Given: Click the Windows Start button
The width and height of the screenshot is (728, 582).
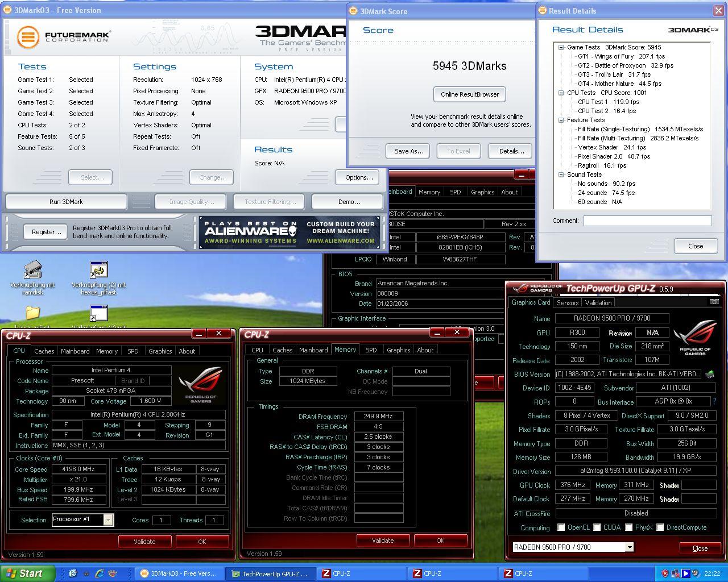Looking at the screenshot, I should click(x=27, y=573).
